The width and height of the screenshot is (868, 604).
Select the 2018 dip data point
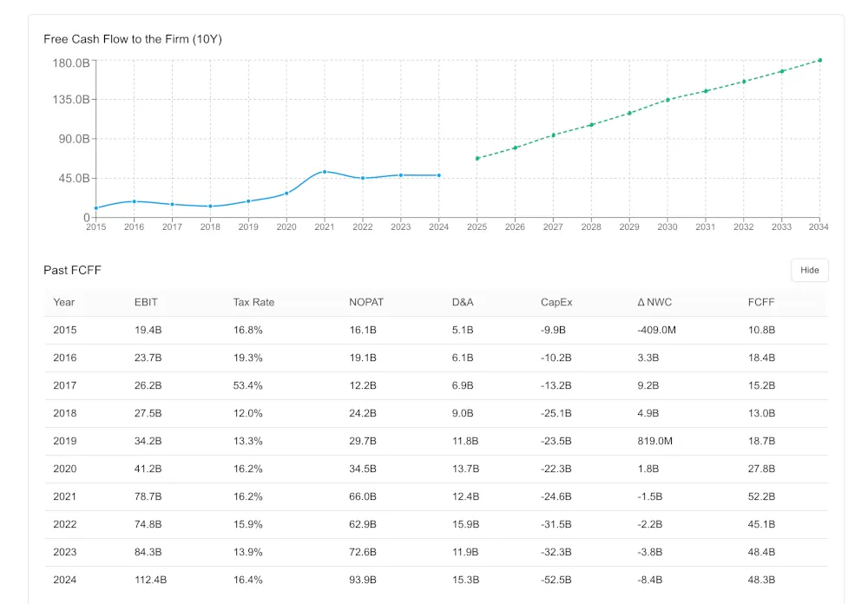(x=210, y=206)
